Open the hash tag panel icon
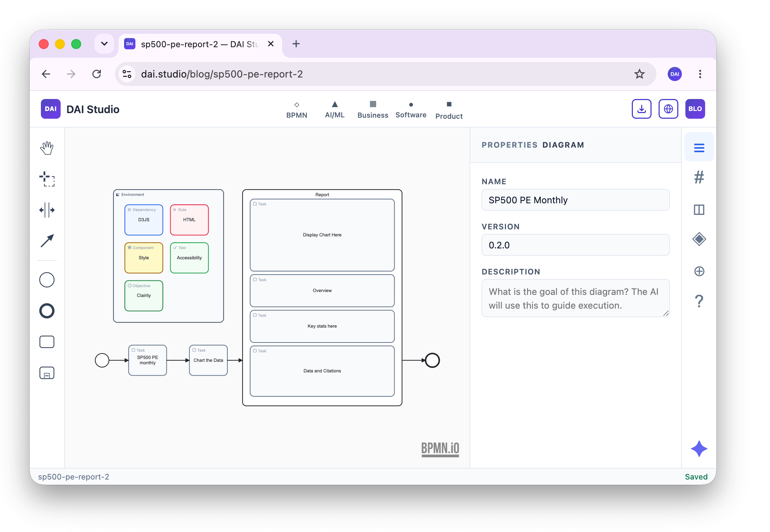Image resolution: width=770 pixels, height=532 pixels. pyautogui.click(x=699, y=177)
